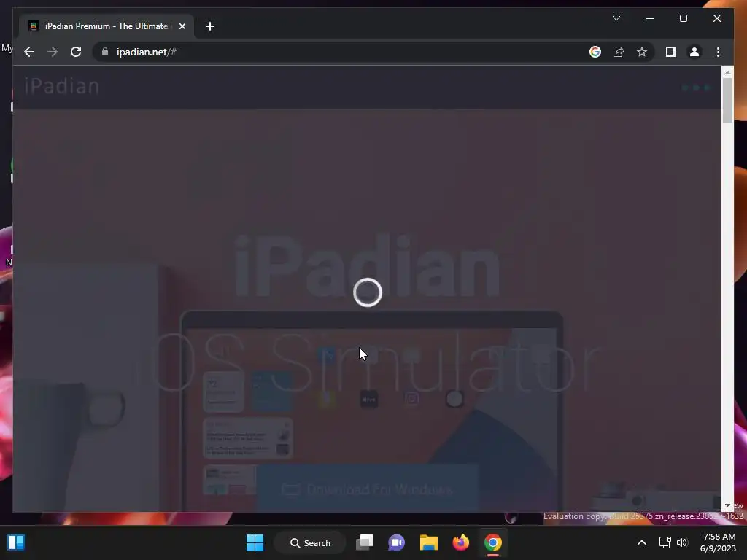Screen dimensions: 747x560
Task: Open File Explorer from taskbar
Action: pos(428,542)
